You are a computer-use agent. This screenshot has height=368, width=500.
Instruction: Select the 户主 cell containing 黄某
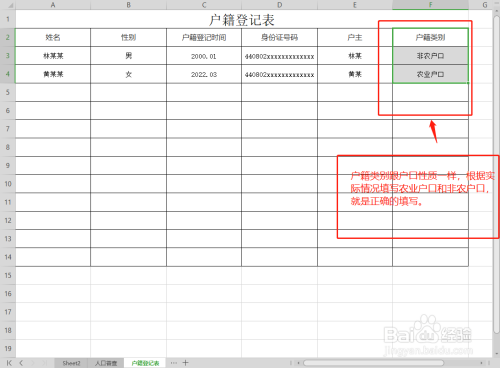click(x=355, y=74)
